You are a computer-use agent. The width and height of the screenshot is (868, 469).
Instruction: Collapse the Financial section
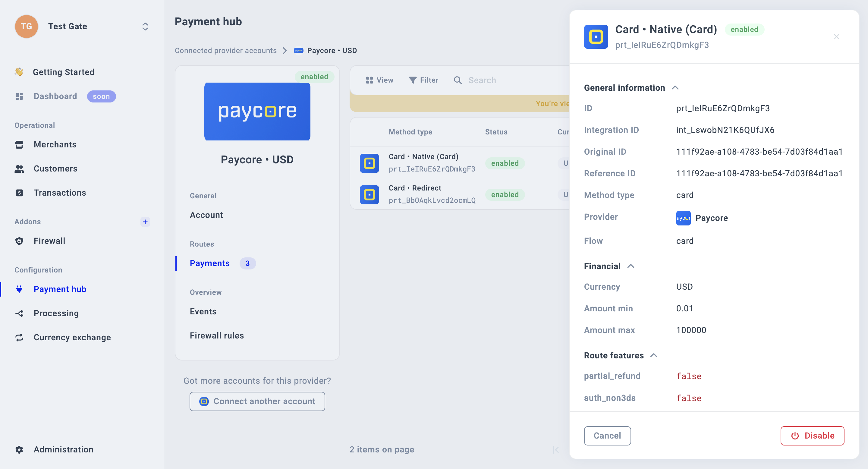coord(631,266)
